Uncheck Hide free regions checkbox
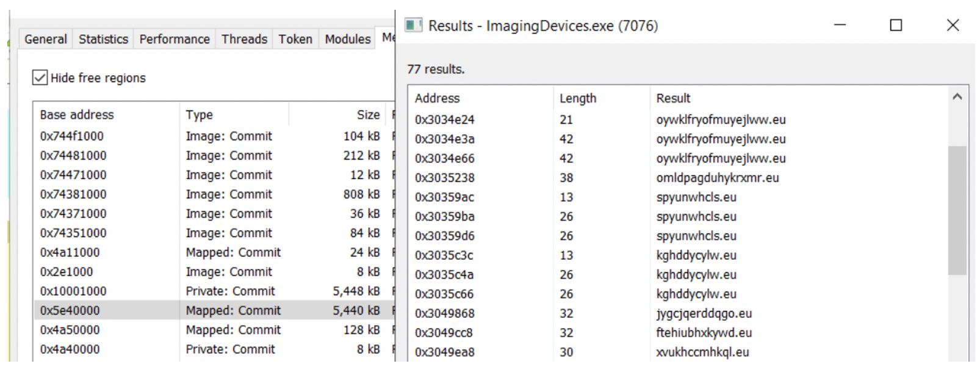This screenshot has height=369, width=980. [40, 78]
